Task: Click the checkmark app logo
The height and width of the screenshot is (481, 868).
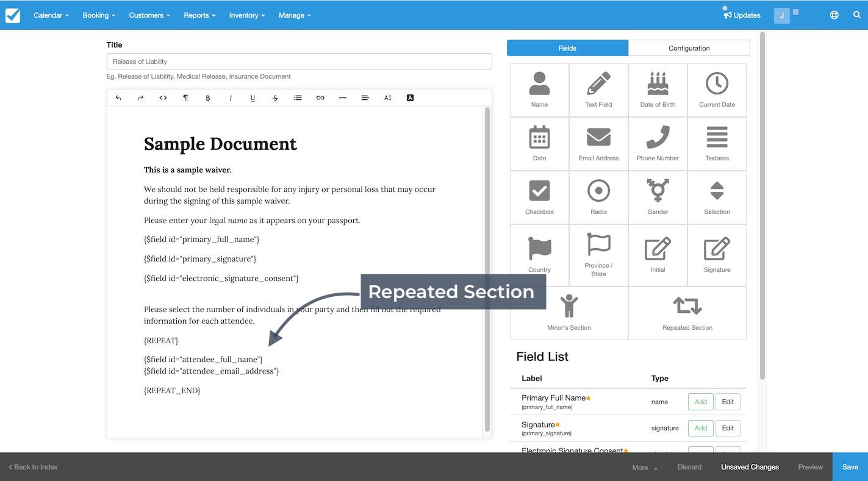Action: [x=13, y=15]
